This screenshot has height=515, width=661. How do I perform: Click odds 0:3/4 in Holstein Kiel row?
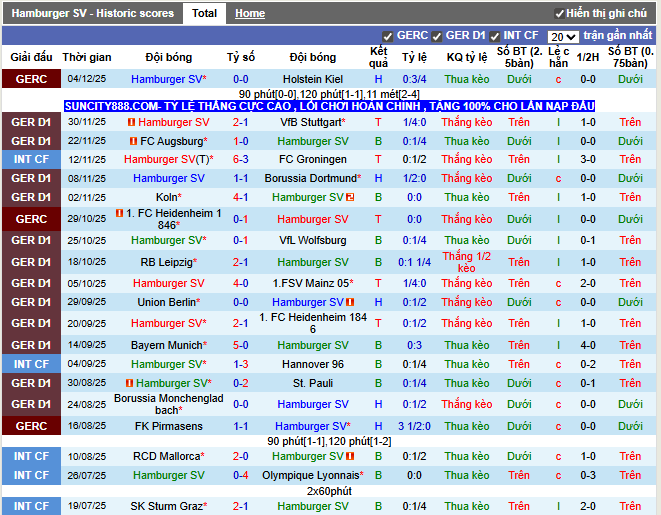tap(414, 79)
